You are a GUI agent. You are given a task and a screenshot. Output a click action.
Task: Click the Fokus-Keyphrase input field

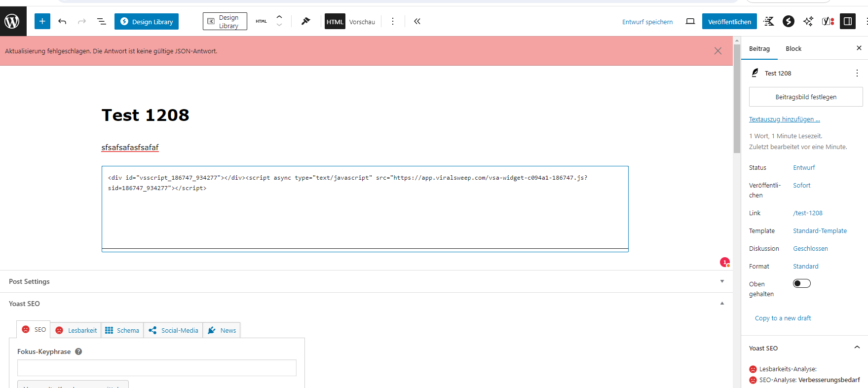157,368
